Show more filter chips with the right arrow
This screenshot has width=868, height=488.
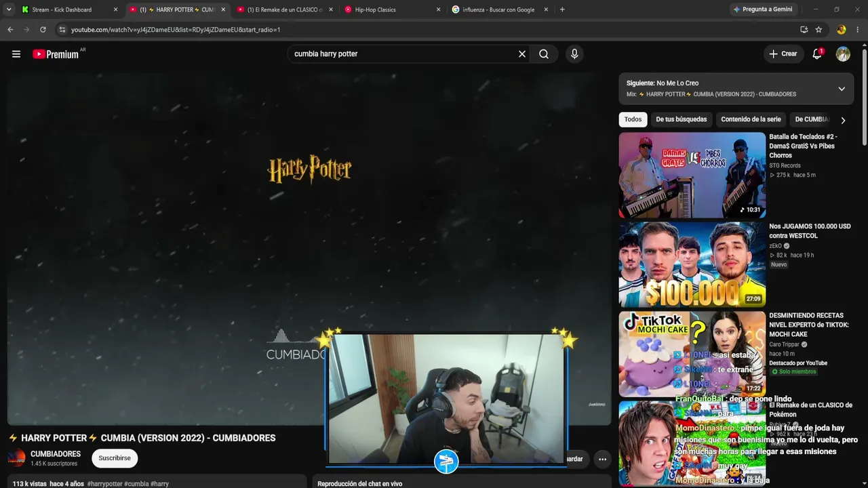tap(843, 120)
